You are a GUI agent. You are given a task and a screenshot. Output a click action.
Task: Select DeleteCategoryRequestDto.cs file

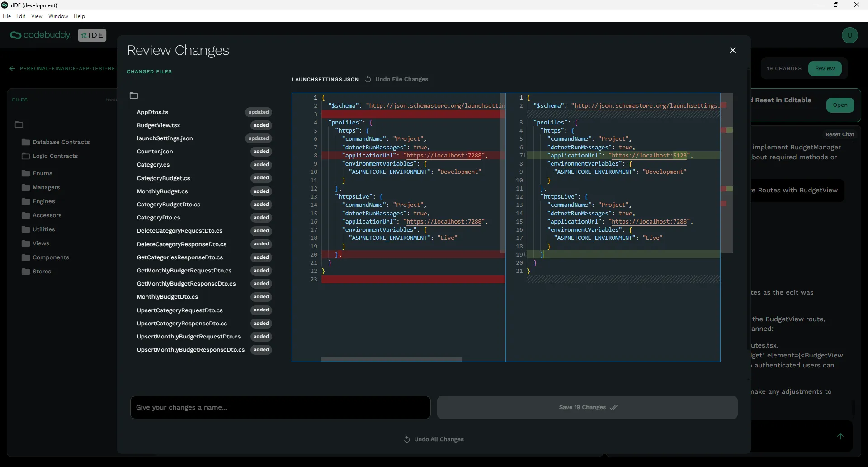coord(179,231)
